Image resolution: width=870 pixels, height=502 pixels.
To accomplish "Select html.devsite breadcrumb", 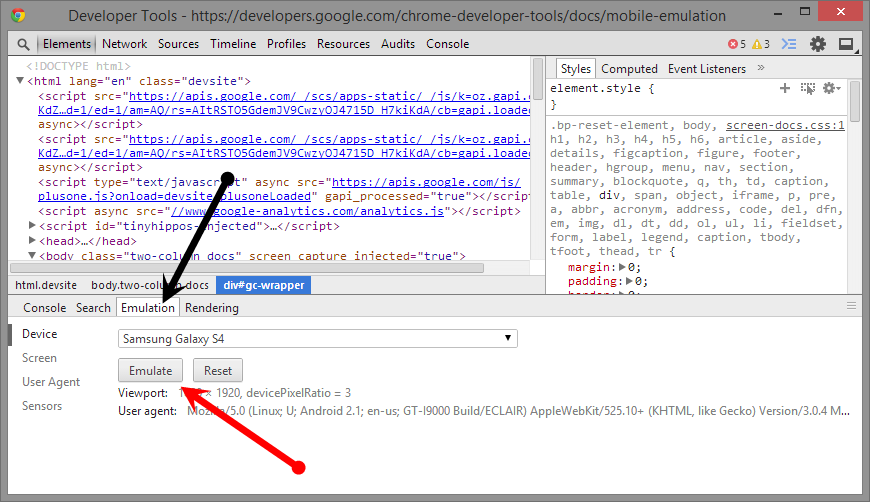I will pyautogui.click(x=46, y=285).
